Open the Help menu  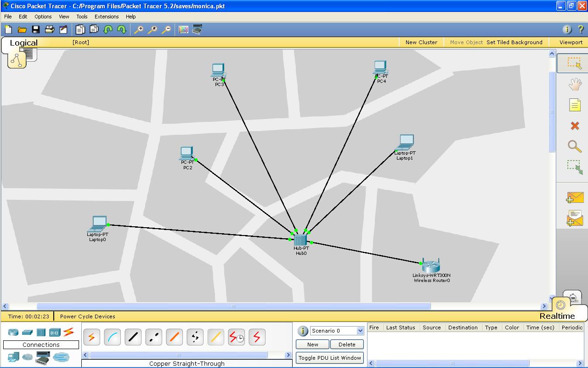point(131,17)
